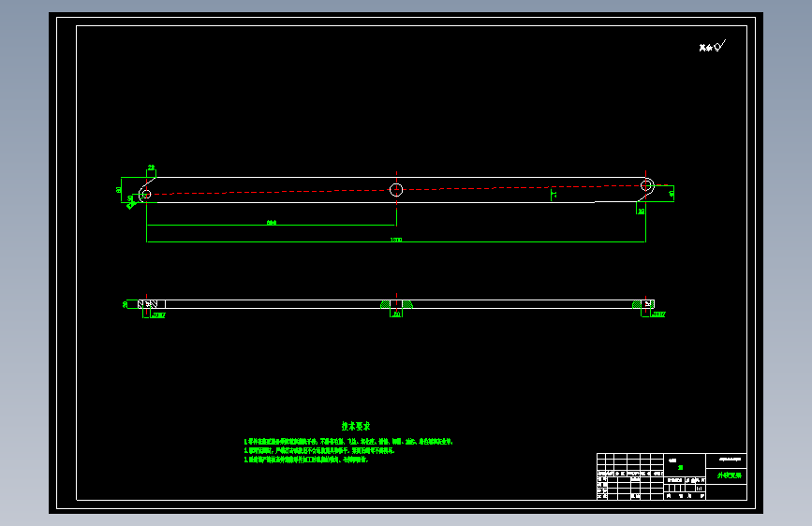Click the "22" dimension above the left end
812x526 pixels.
coord(151,168)
